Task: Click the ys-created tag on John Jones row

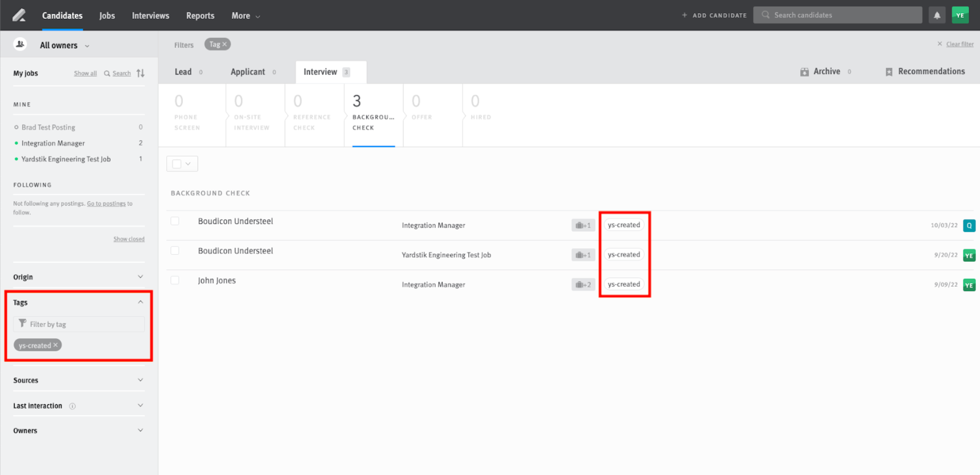Action: tap(624, 284)
